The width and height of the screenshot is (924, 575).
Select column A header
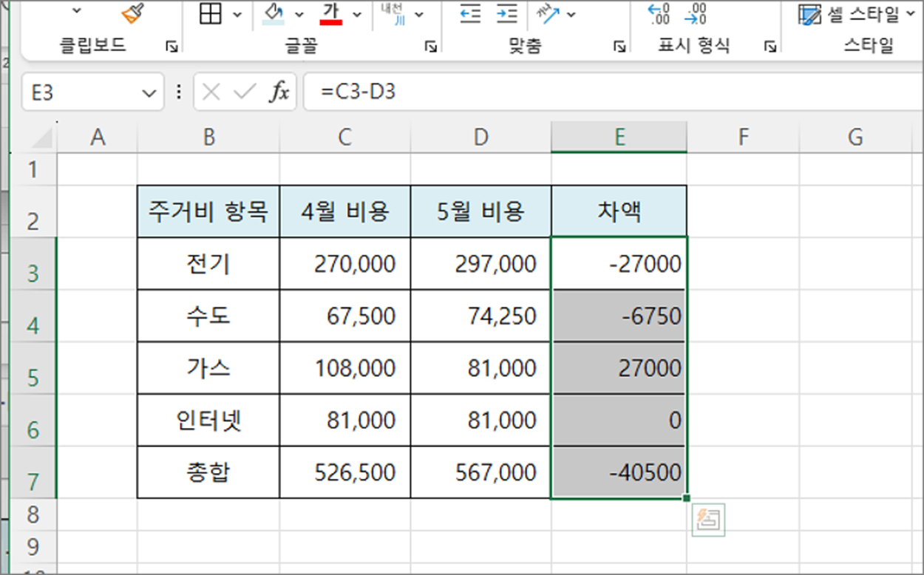[x=97, y=137]
